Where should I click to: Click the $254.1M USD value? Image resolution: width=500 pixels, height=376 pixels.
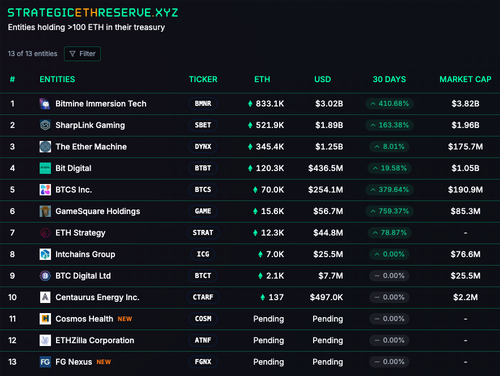pyautogui.click(x=326, y=190)
